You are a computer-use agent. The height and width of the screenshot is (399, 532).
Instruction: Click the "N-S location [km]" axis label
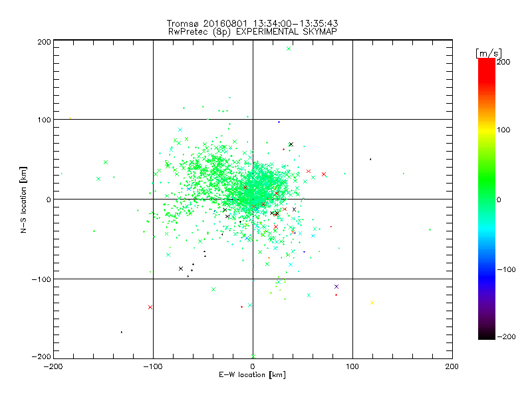tap(23, 200)
